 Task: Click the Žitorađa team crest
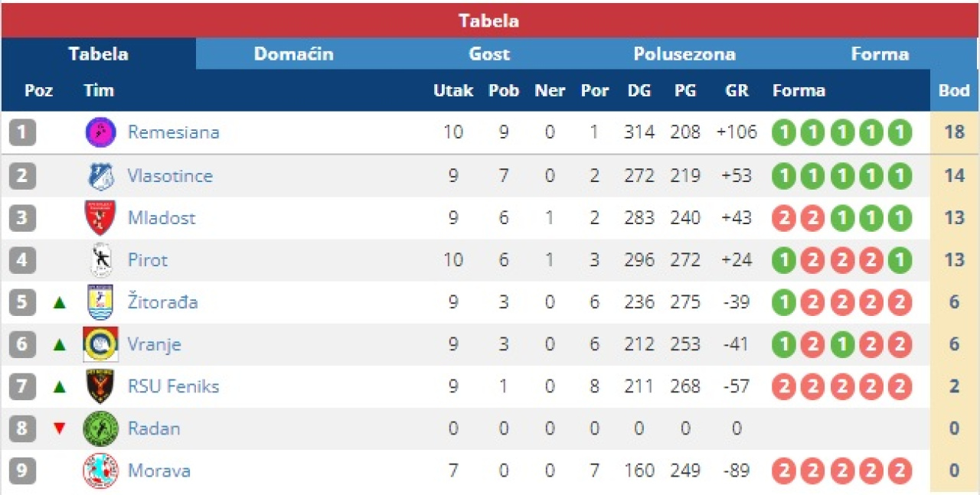pos(100,302)
